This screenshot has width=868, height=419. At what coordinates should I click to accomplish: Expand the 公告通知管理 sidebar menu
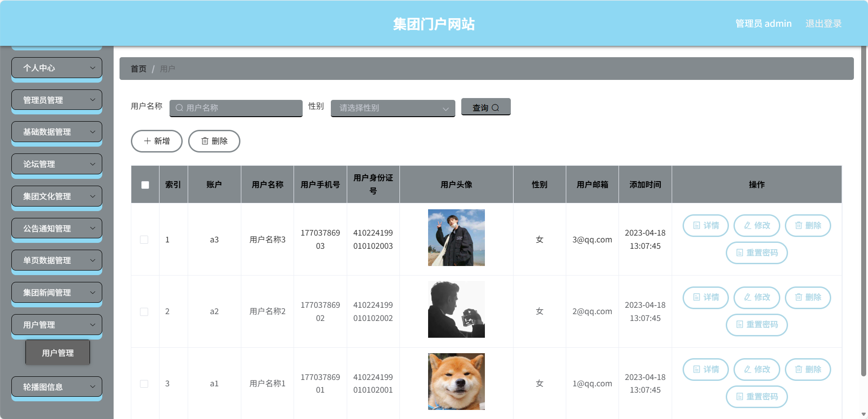57,228
